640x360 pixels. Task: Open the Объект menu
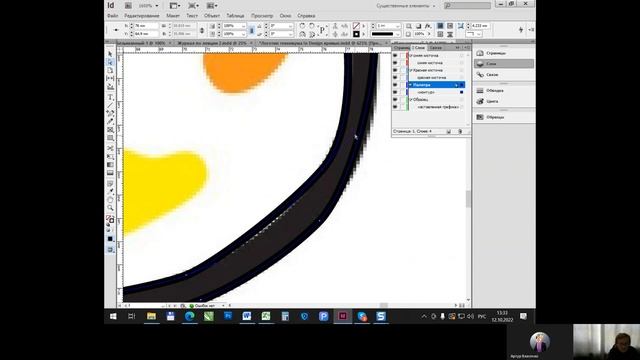(x=212, y=16)
